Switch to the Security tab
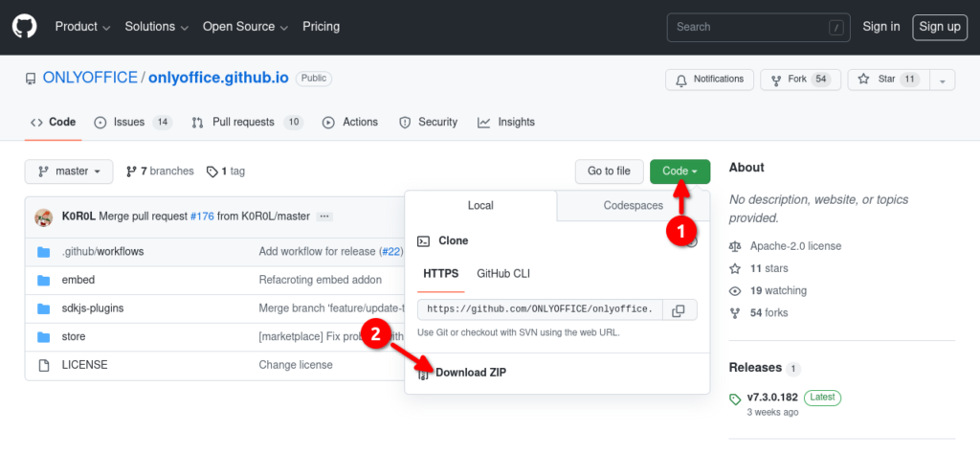The height and width of the screenshot is (456, 980). [x=428, y=122]
